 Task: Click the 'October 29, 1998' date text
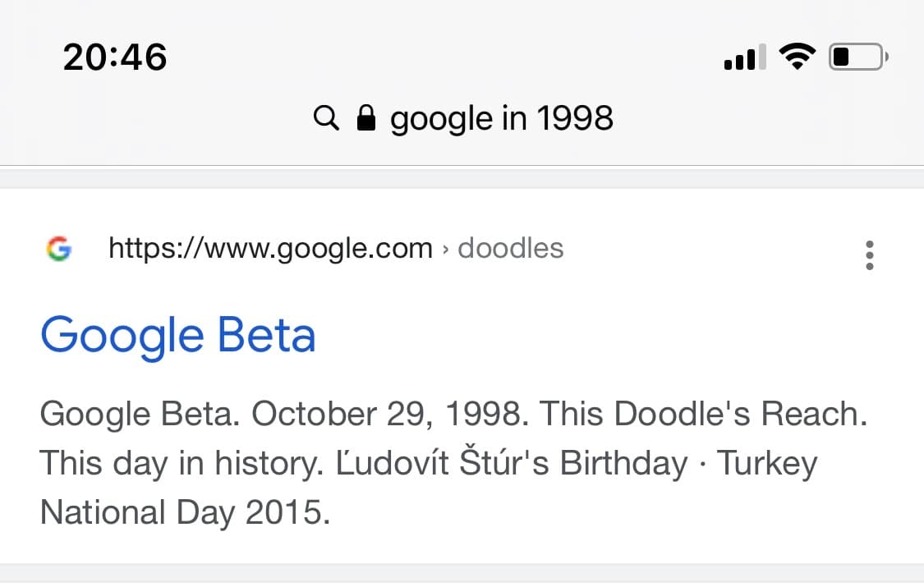[x=386, y=414]
